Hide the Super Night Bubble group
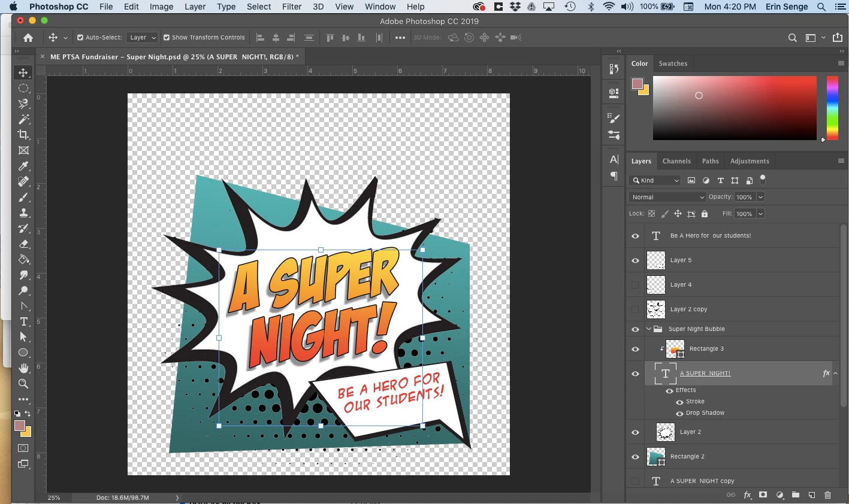Screen dimensions: 849x504 [635, 329]
